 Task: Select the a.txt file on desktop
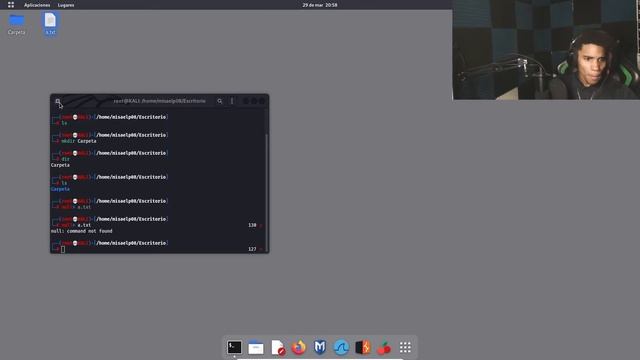point(50,24)
